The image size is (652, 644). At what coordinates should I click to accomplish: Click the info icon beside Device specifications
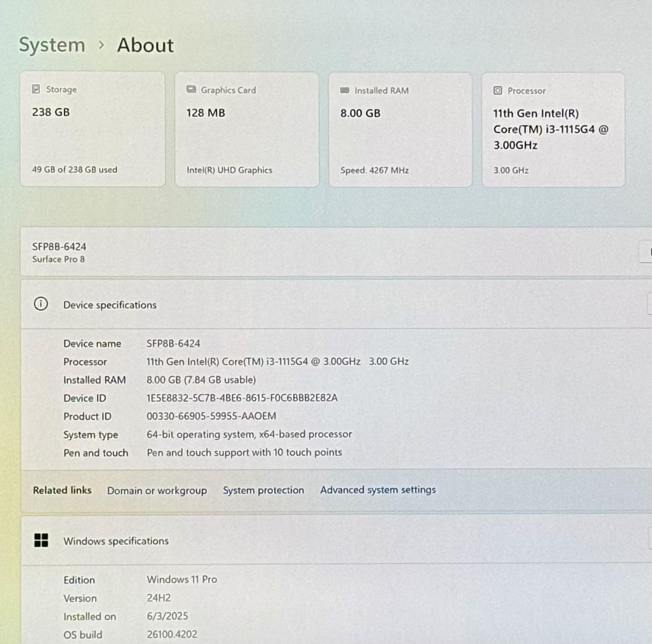41,304
